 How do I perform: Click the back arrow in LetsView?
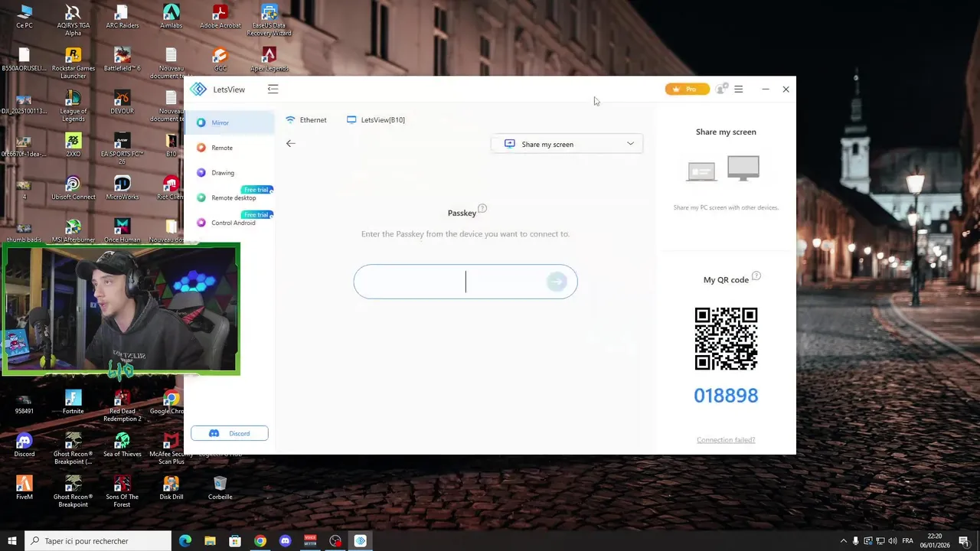coord(291,143)
